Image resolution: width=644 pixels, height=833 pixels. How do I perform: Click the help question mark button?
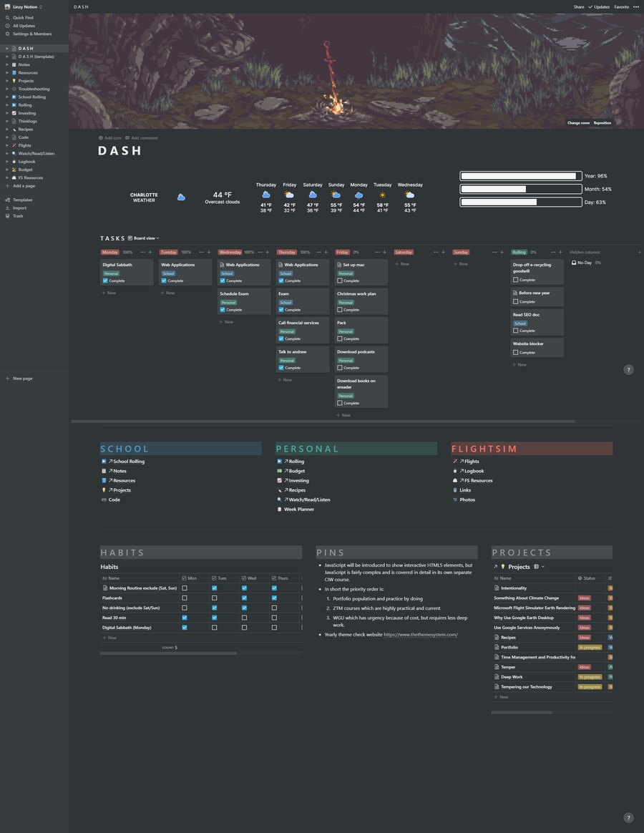pyautogui.click(x=628, y=370)
